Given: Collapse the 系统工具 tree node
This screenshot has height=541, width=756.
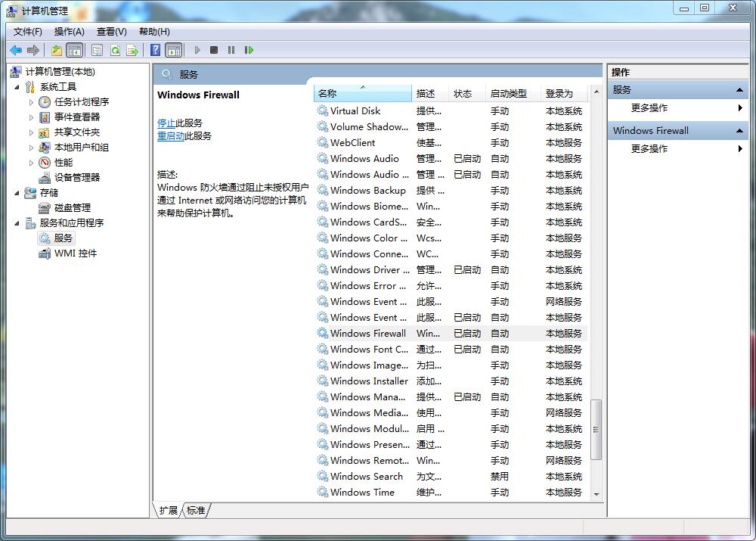Looking at the screenshot, I should point(17,87).
